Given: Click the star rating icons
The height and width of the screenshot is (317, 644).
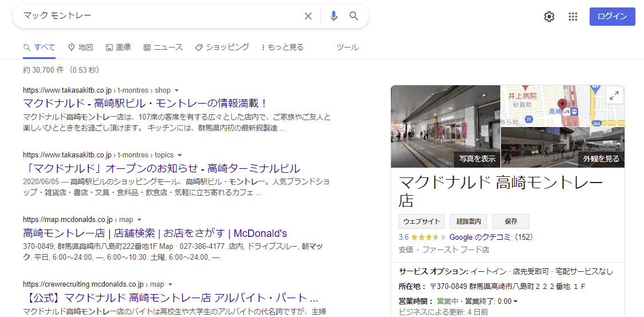Looking at the screenshot, I should [428, 237].
